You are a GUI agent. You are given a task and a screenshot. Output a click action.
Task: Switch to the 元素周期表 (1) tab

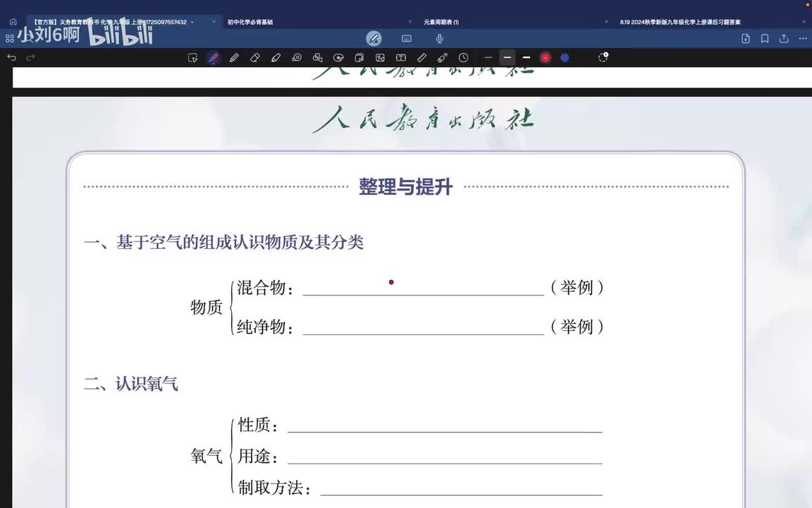point(441,22)
